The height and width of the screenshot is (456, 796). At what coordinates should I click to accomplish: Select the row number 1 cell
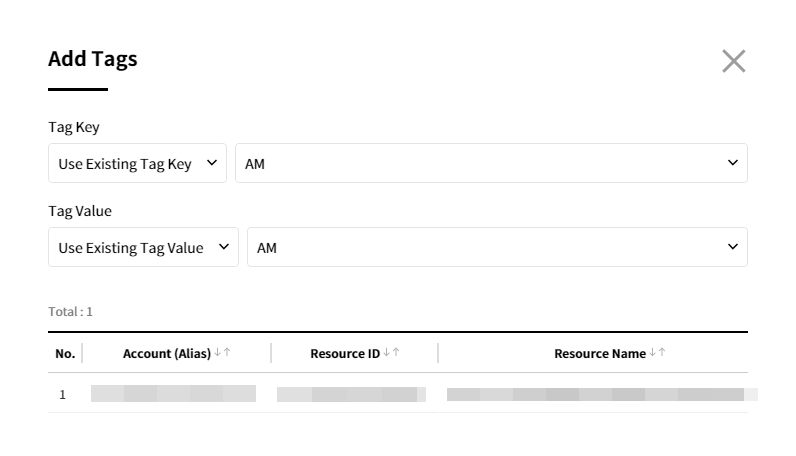[x=62, y=395]
